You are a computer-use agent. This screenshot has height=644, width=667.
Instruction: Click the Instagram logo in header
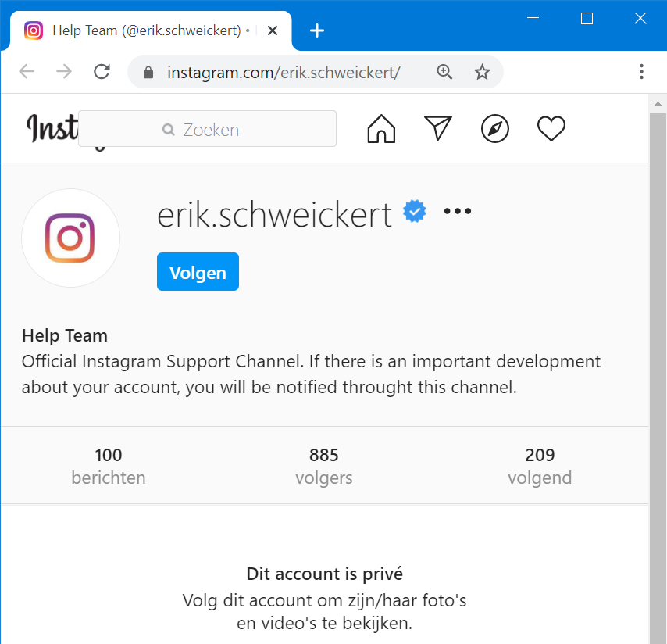(52, 128)
